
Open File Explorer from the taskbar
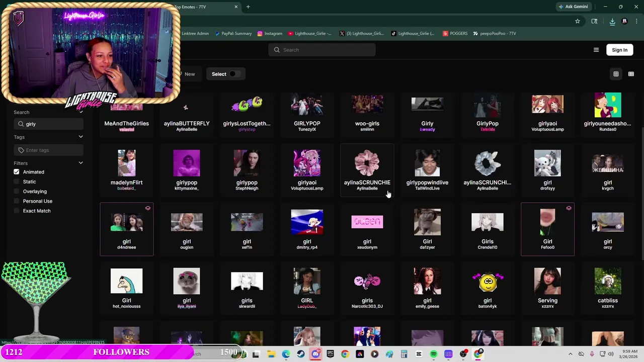coord(271,354)
